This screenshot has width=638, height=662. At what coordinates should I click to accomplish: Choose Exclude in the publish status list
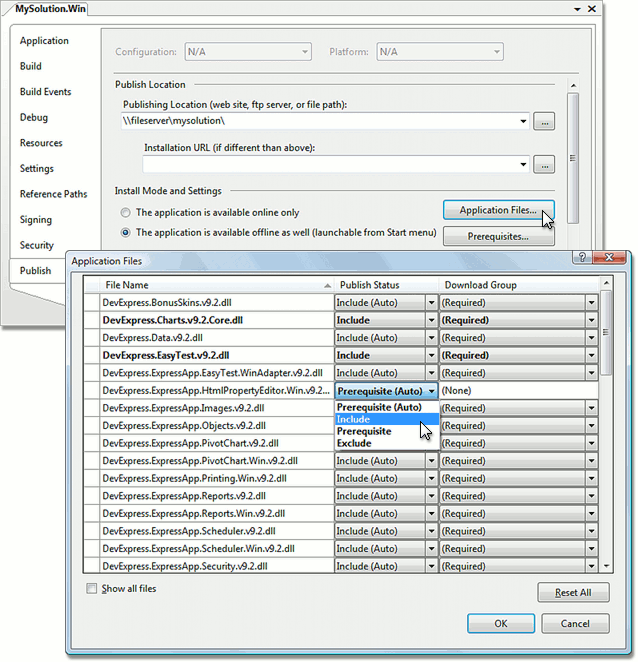[x=387, y=443]
